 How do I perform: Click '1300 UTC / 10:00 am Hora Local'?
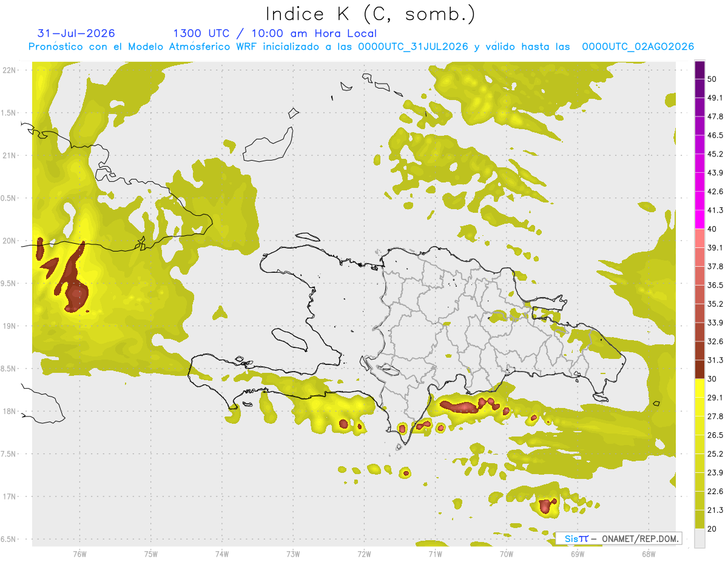coord(275,34)
